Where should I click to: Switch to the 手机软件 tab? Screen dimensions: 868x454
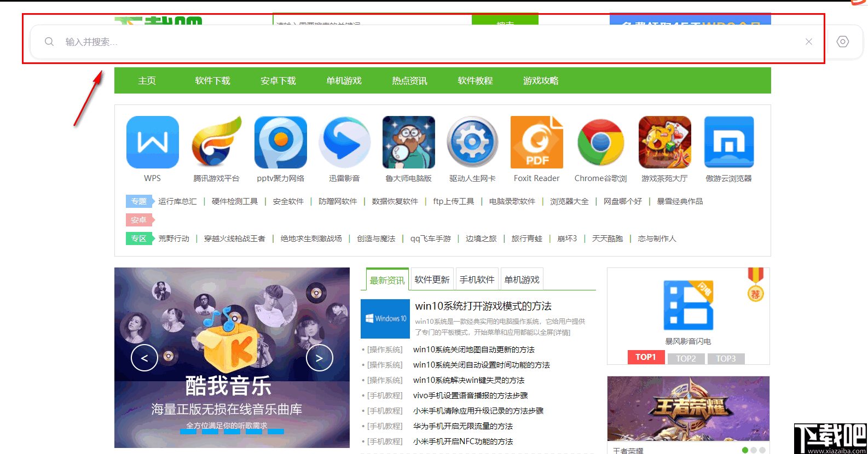[477, 280]
